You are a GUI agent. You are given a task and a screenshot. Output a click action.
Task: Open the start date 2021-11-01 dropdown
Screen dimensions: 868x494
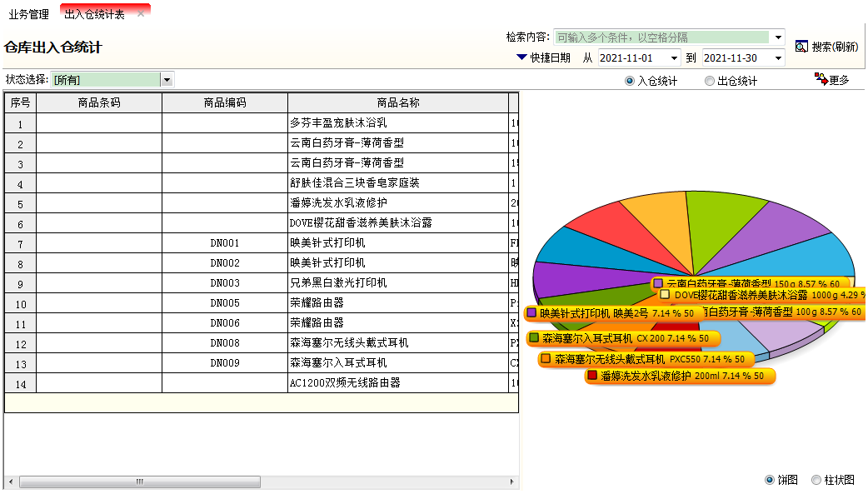(674, 57)
